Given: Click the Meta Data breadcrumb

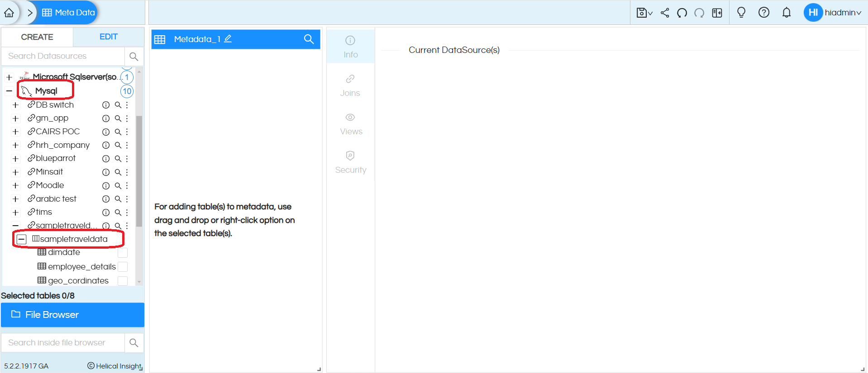Looking at the screenshot, I should (68, 13).
